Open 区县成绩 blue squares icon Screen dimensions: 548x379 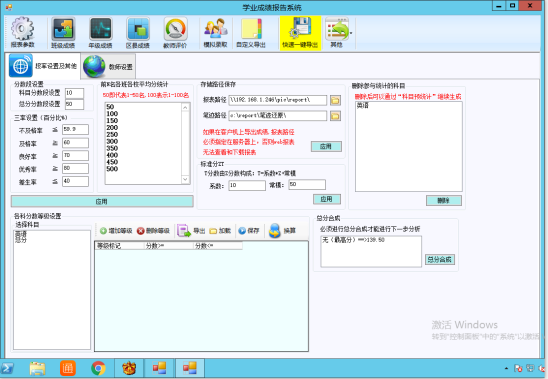(x=138, y=32)
